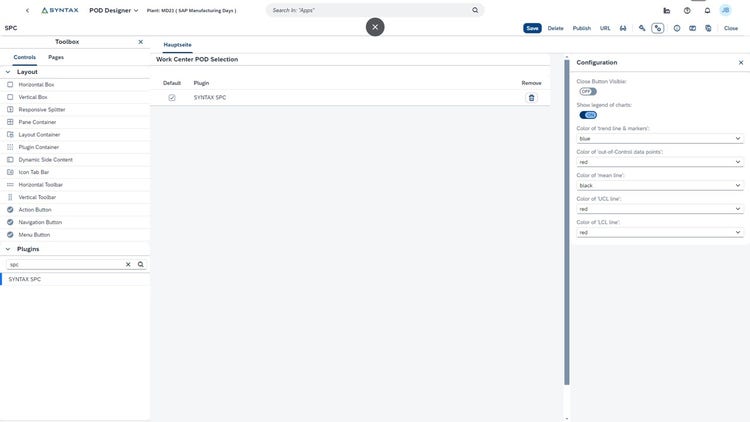Run the plugin search with the magnifier

pos(141,264)
